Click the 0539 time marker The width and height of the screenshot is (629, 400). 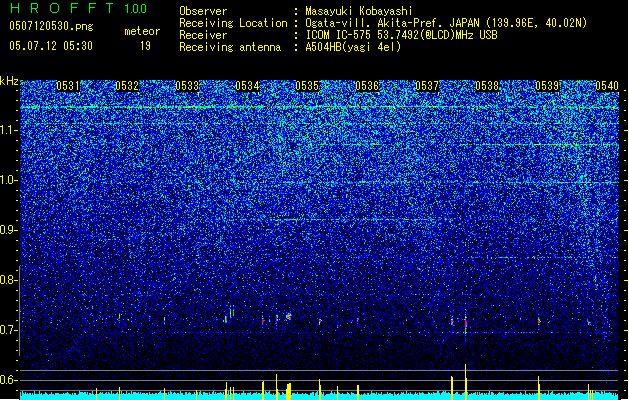[x=547, y=86]
